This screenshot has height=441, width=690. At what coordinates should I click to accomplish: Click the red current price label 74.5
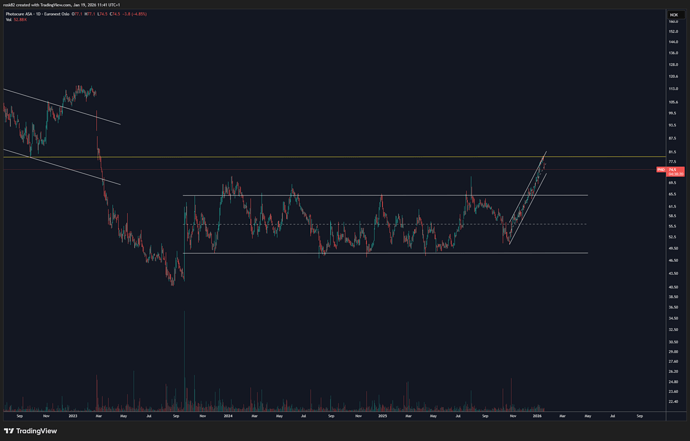[675, 170]
